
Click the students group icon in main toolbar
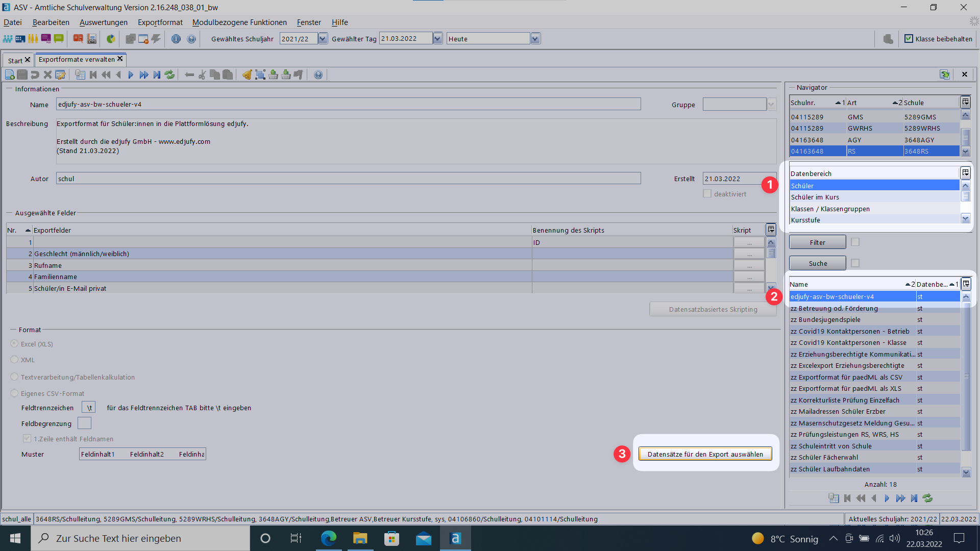pyautogui.click(x=8, y=39)
